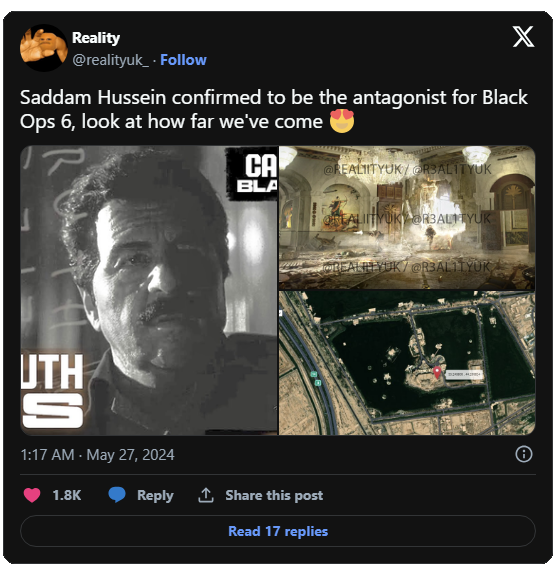The width and height of the screenshot is (560, 568).
Task: Open the black-and-white portrait image
Action: pos(149,291)
